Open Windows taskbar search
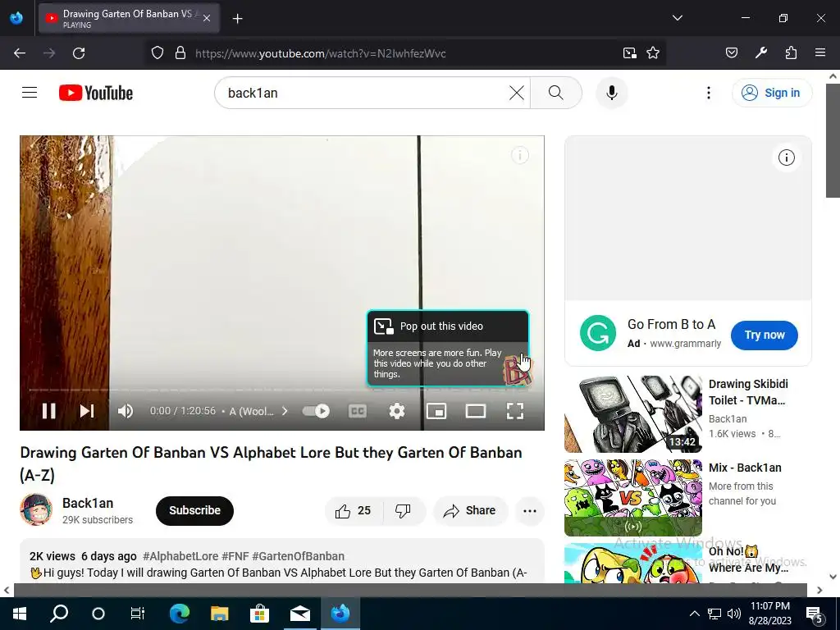The image size is (840, 630). 59,614
